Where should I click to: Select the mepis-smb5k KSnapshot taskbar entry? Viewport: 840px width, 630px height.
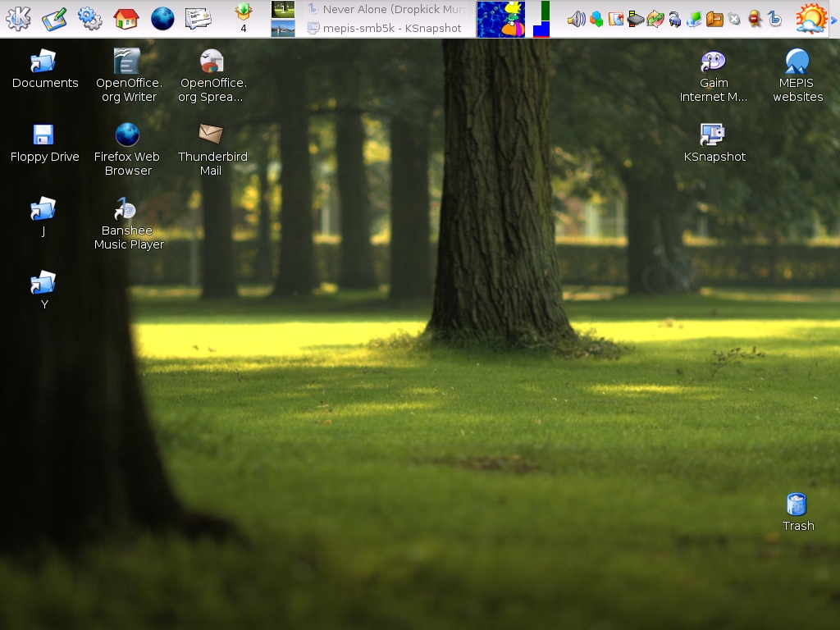[x=386, y=28]
